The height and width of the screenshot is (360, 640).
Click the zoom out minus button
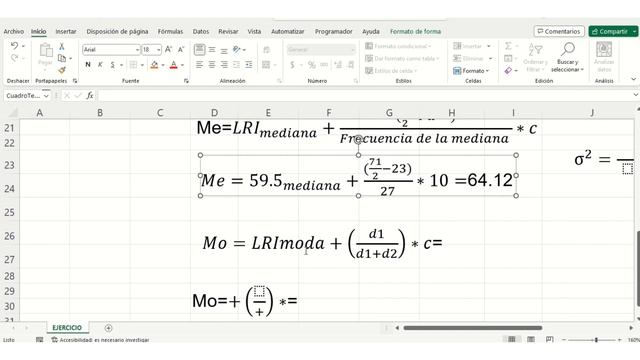(x=564, y=340)
